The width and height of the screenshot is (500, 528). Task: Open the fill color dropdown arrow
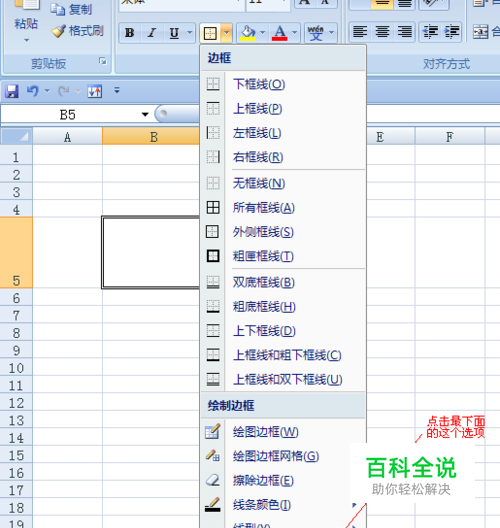pyautogui.click(x=263, y=33)
